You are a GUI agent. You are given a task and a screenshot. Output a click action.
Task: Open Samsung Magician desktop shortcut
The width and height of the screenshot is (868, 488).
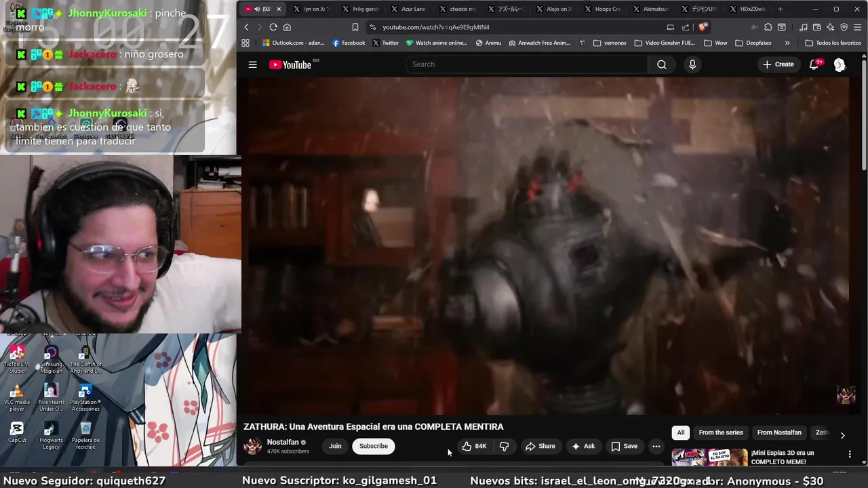click(51, 359)
